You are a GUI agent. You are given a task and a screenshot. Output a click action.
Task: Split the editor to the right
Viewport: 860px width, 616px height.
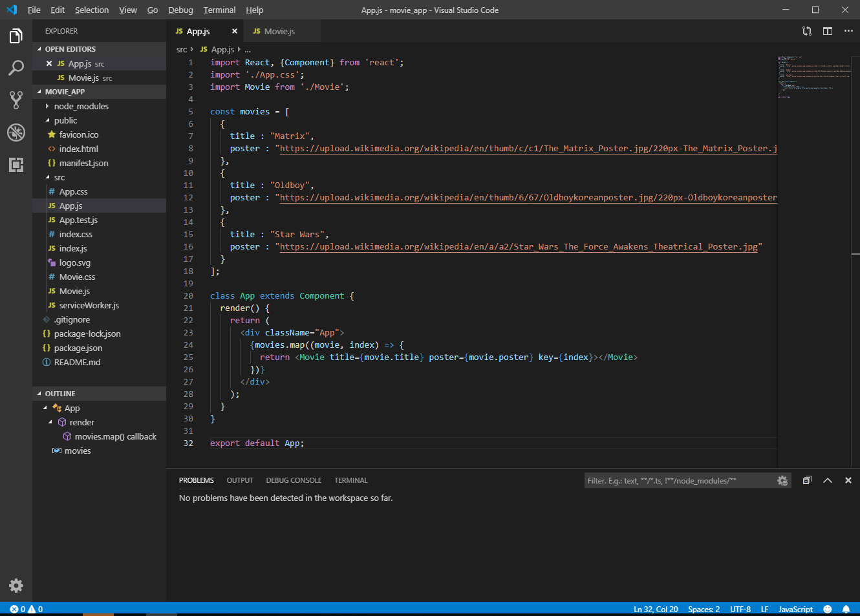828,31
